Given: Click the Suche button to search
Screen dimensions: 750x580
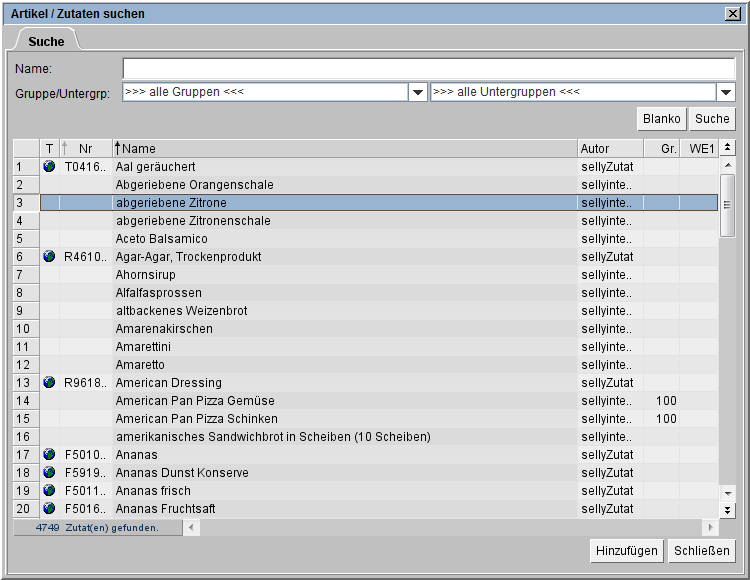Looking at the screenshot, I should [712, 119].
